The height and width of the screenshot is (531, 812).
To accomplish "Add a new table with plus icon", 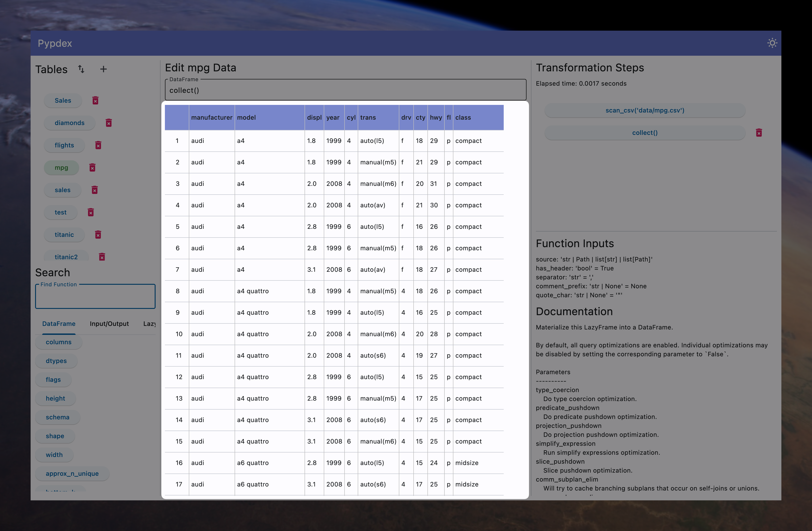I will [x=103, y=69].
